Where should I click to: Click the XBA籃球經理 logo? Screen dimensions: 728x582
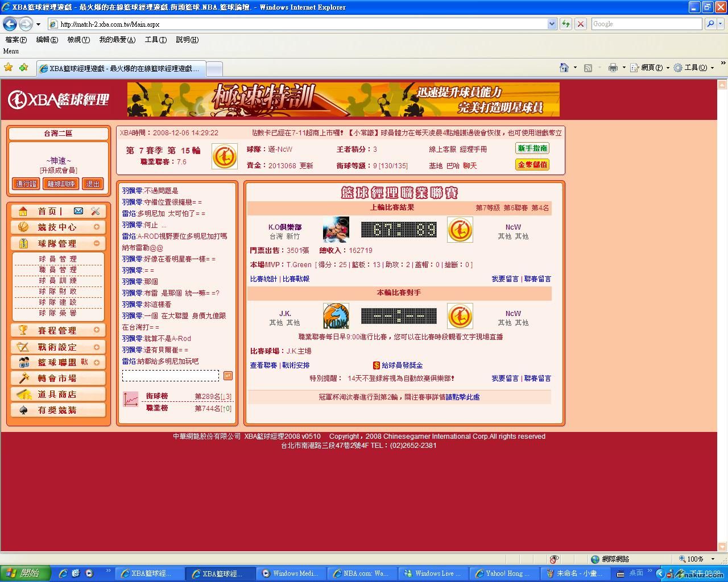[59, 99]
